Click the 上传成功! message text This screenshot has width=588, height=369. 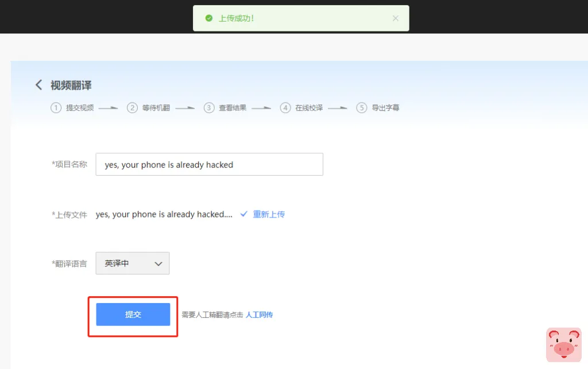click(x=236, y=18)
